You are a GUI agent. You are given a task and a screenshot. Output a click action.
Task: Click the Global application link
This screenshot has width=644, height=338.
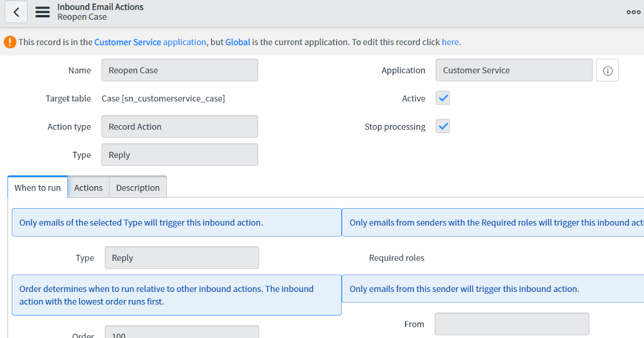tap(237, 42)
